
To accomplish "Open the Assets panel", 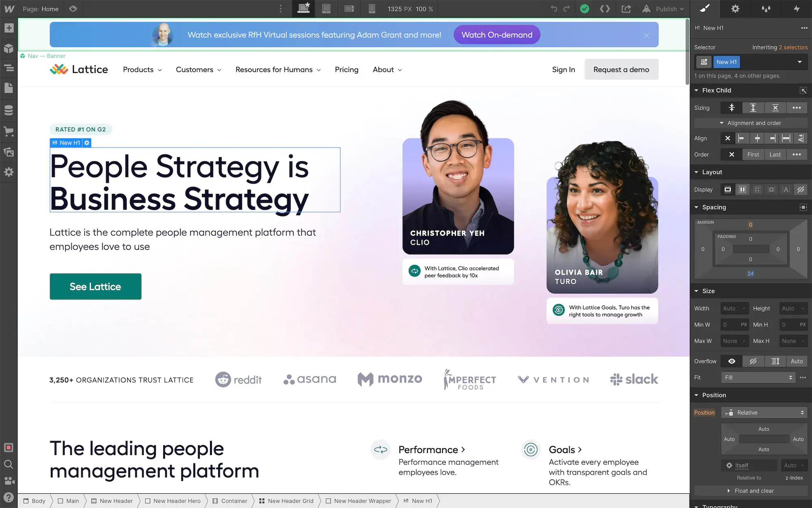I will 9,152.
